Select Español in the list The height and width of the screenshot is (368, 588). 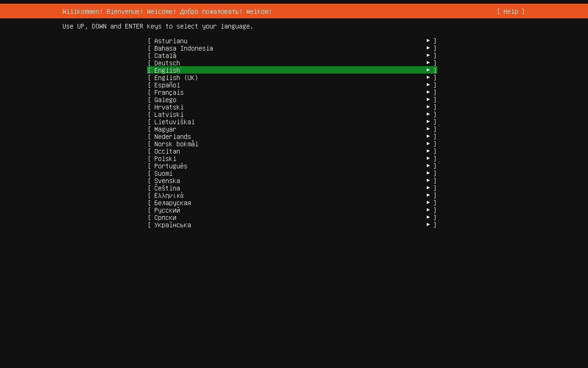[x=167, y=85]
